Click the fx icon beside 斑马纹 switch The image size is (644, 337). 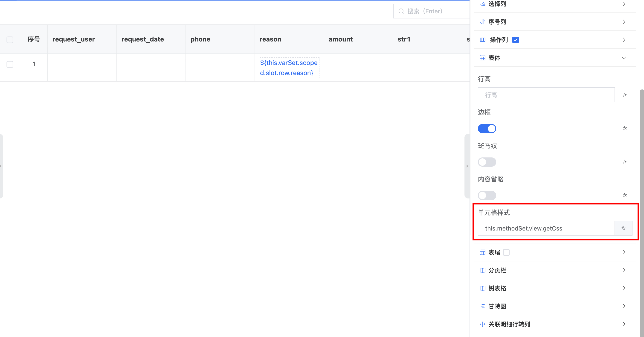pyautogui.click(x=625, y=162)
